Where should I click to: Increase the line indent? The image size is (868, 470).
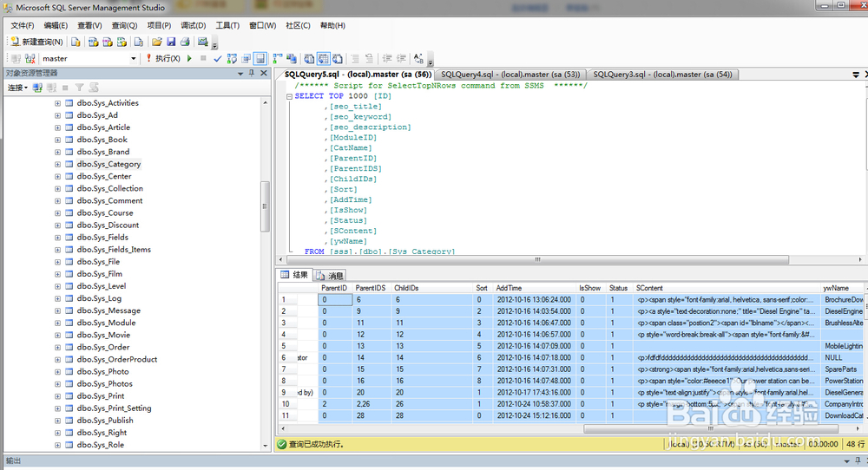[x=401, y=58]
